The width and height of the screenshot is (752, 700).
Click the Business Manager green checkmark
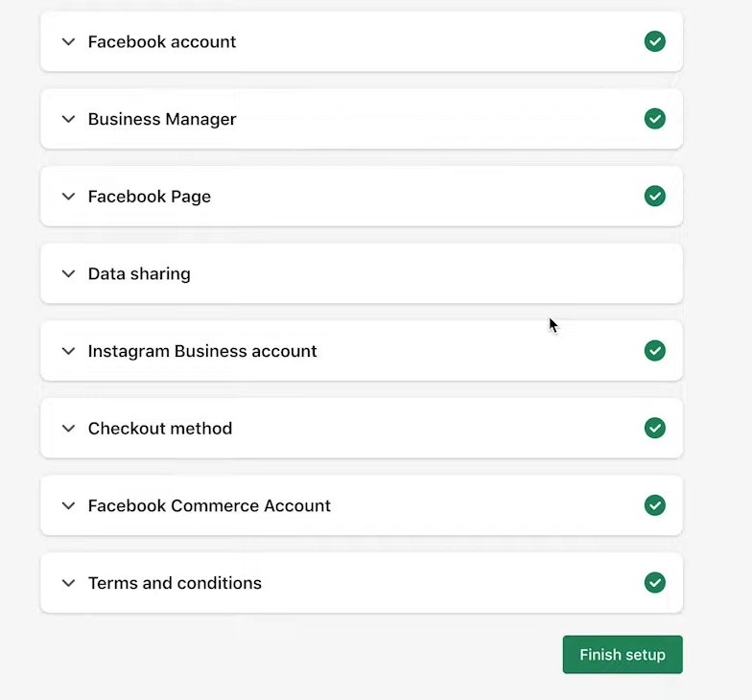[654, 119]
